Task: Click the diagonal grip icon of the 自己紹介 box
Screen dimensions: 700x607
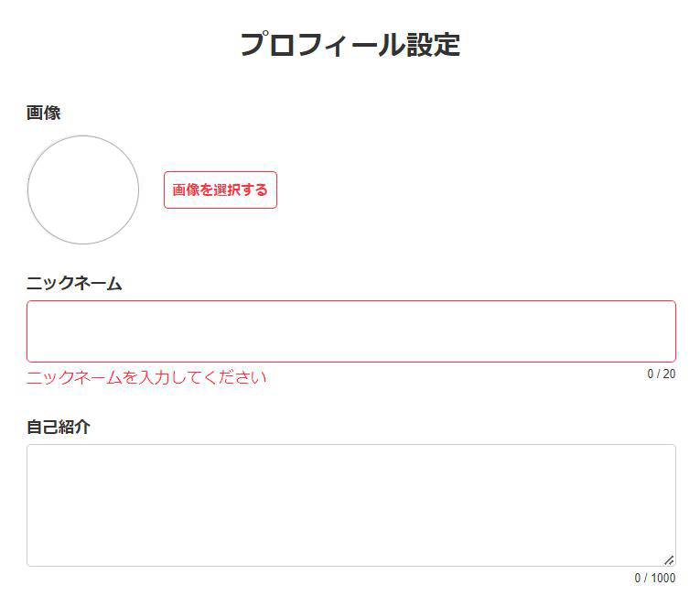Action: tap(669, 559)
